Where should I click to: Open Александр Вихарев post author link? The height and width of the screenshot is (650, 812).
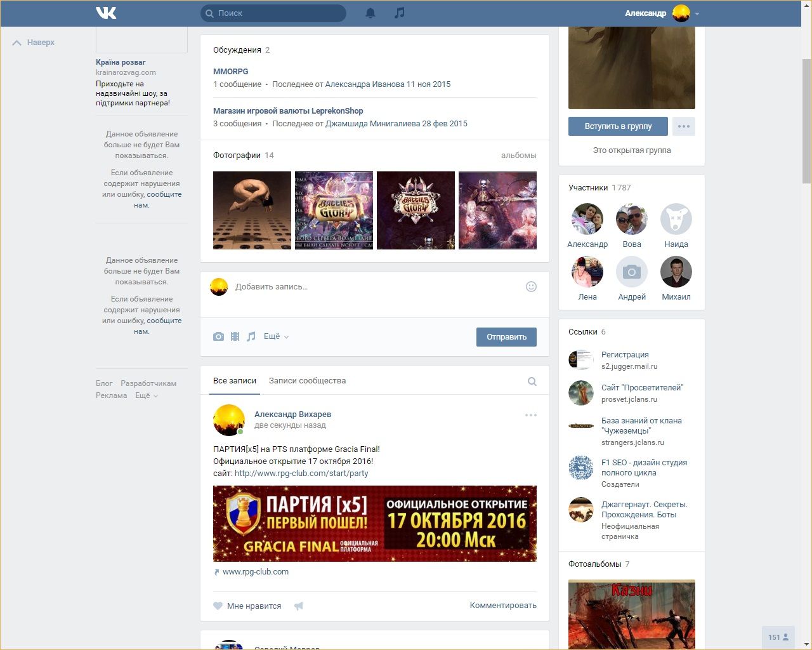pos(292,415)
